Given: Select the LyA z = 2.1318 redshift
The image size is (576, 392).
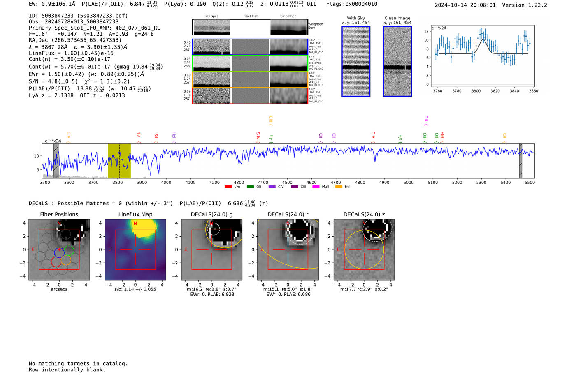Looking at the screenshot, I should (51, 95).
